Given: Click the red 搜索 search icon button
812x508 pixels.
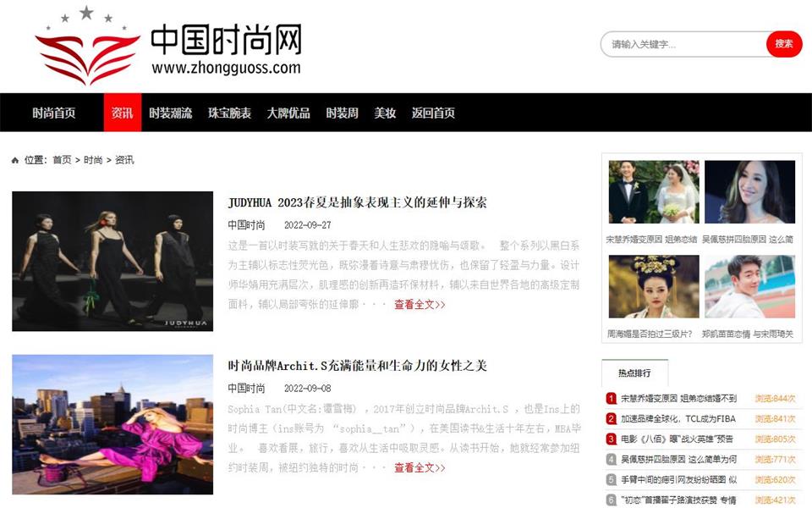Looking at the screenshot, I should 783,43.
